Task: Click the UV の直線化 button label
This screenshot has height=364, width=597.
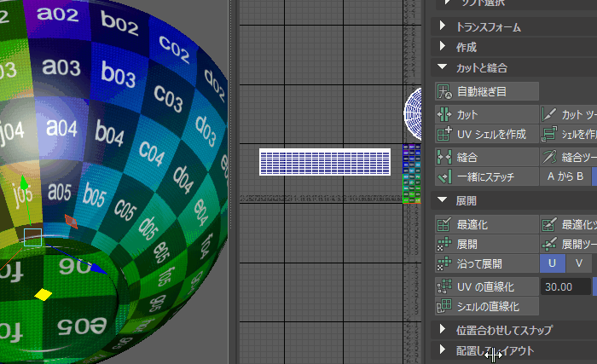Action: 485,287
